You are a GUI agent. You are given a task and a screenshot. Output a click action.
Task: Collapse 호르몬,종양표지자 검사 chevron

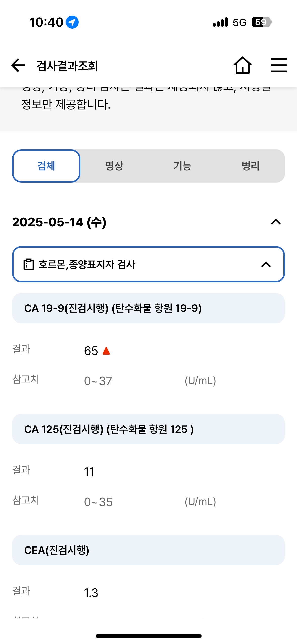[266, 264]
